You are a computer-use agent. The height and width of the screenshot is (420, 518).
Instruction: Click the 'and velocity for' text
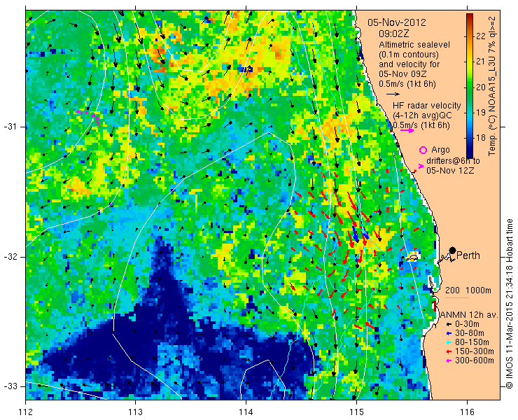[409, 64]
